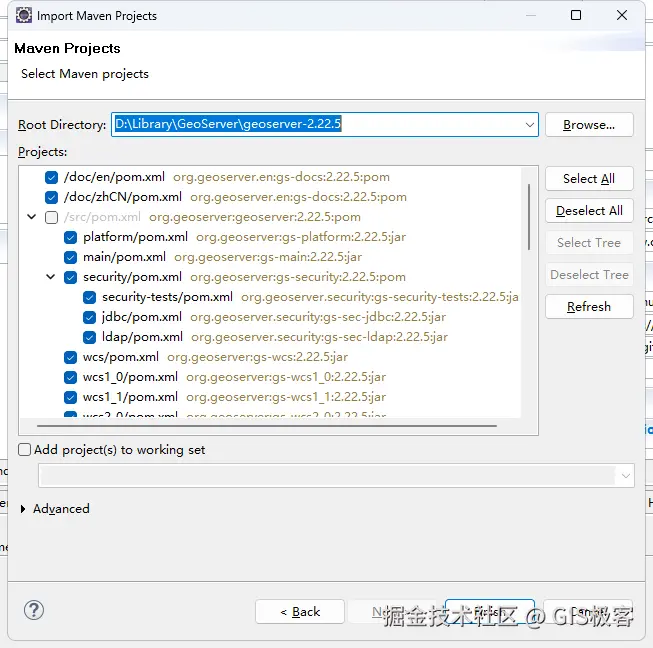Click the Deselect All button
Image resolution: width=653 pixels, height=648 pixels.
tap(589, 211)
